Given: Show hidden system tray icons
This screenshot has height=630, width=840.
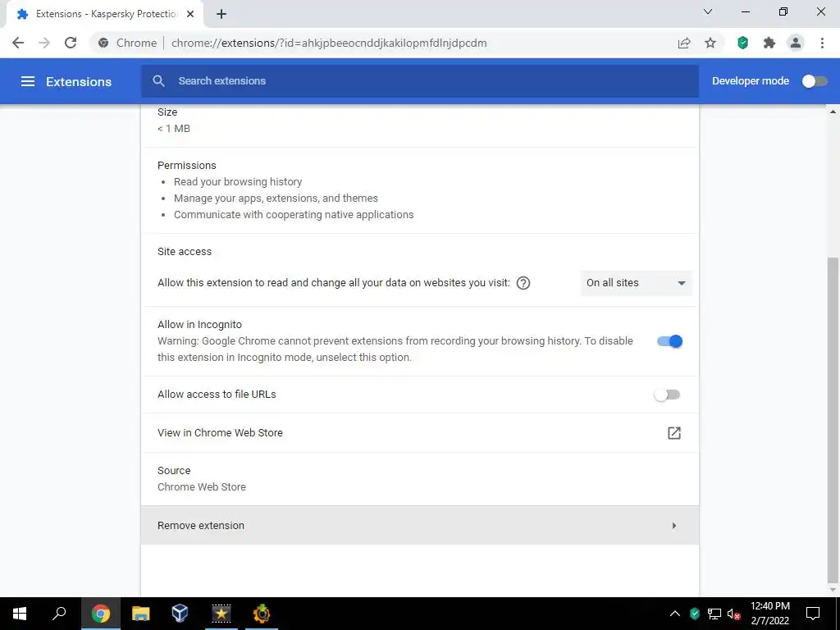Looking at the screenshot, I should pyautogui.click(x=675, y=614).
